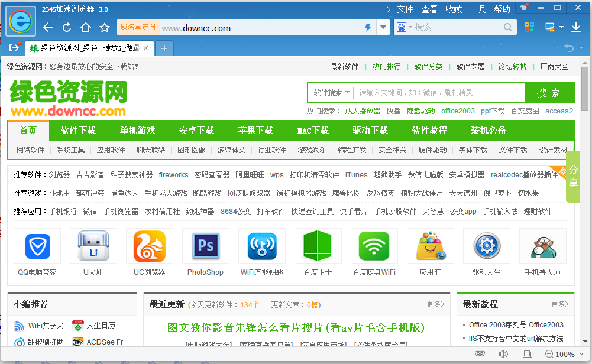Image resolution: width=592 pixels, height=364 pixels.
Task: Click the green 搜索 button
Action: 549,93
